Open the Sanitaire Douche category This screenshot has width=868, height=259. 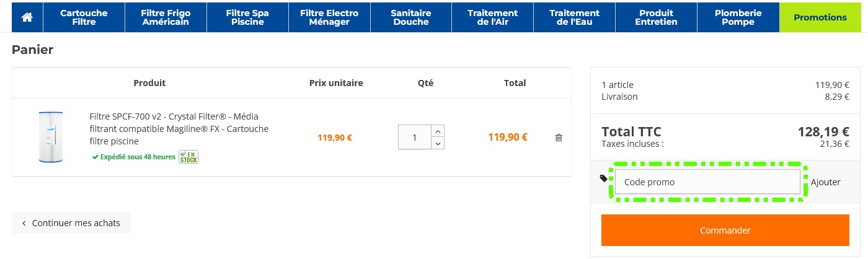(410, 17)
